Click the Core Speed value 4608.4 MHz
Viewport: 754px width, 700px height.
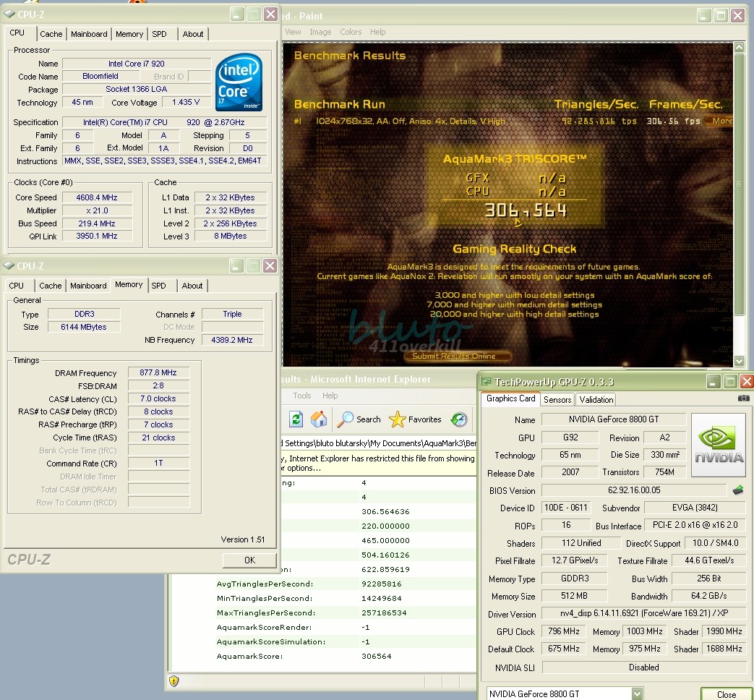[x=97, y=197]
